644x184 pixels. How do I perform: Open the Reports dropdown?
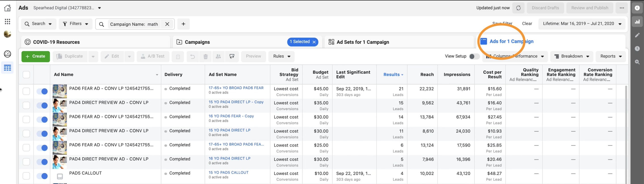point(611,56)
